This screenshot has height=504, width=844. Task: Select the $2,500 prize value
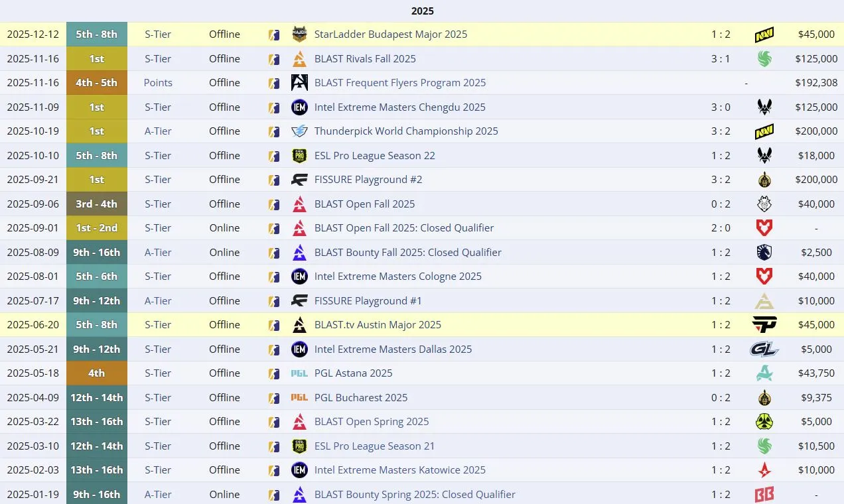pyautogui.click(x=816, y=252)
